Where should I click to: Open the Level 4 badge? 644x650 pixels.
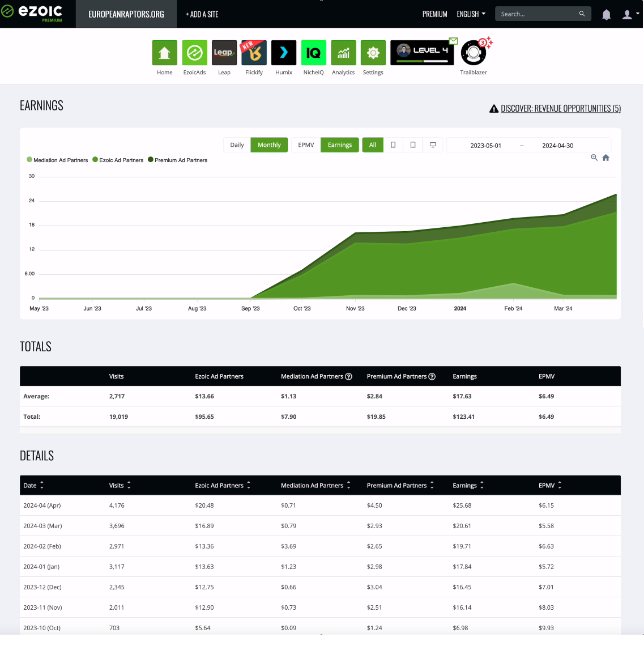pos(422,53)
